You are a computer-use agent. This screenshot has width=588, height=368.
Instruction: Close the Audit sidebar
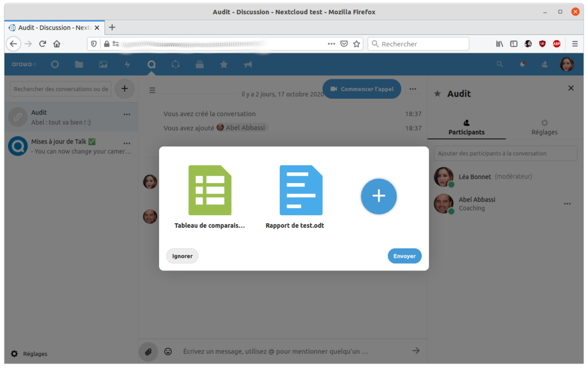pos(571,88)
